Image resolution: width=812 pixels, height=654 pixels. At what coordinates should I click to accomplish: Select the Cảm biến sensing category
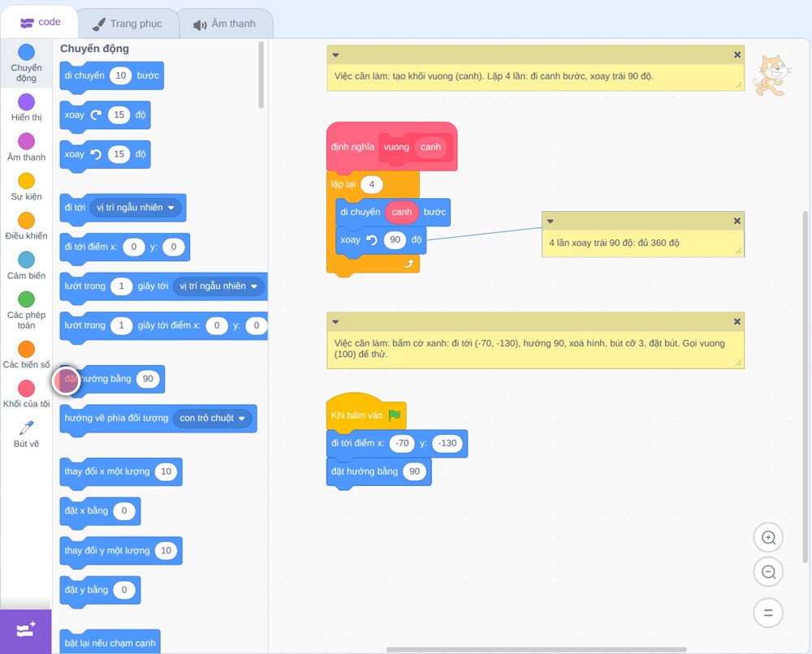tap(26, 266)
